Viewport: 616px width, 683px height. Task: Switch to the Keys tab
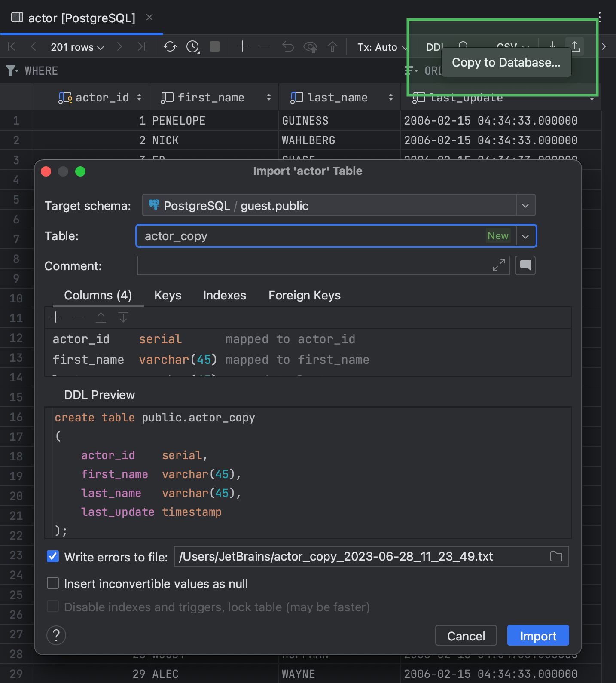(168, 296)
